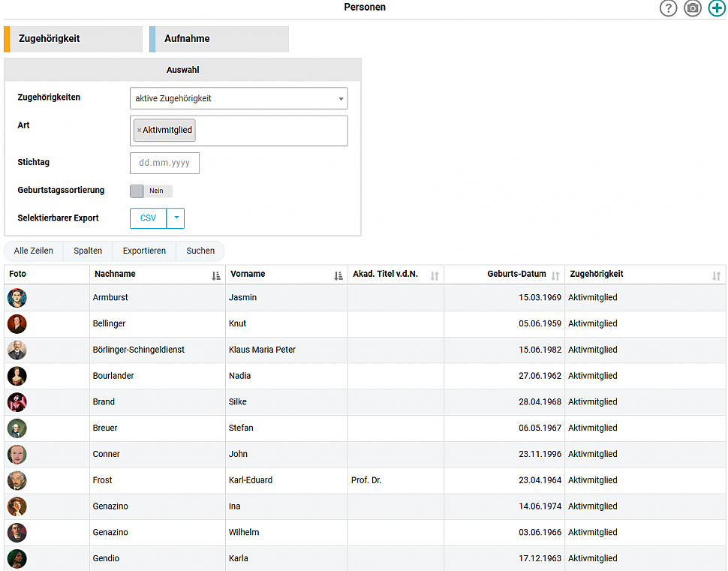Sort by Akad. Titel column sort icon
This screenshot has height=571, width=728.
(435, 275)
